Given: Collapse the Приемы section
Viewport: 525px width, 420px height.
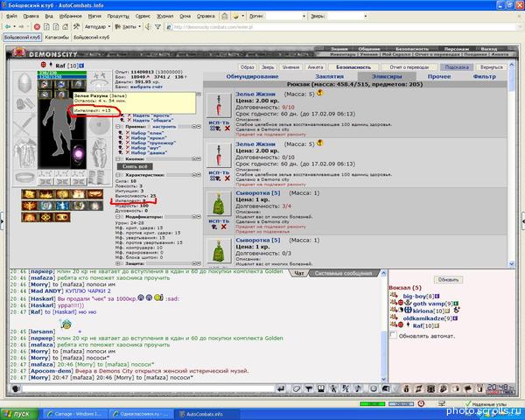Looking at the screenshot, I should click(118, 127).
